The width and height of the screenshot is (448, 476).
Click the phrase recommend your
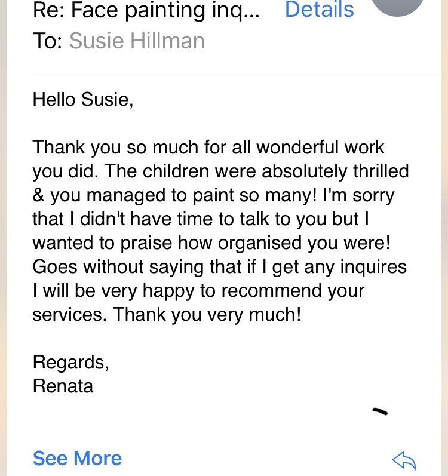(x=293, y=291)
